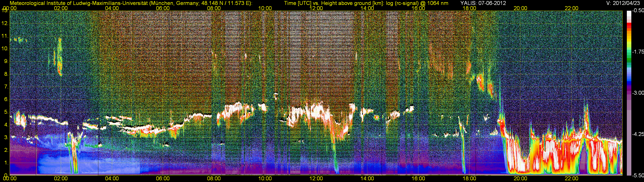Viewport: 644px width, 182px height.
Task: Click the 10:00 label on the bottom time axis
Action: click(265, 179)
